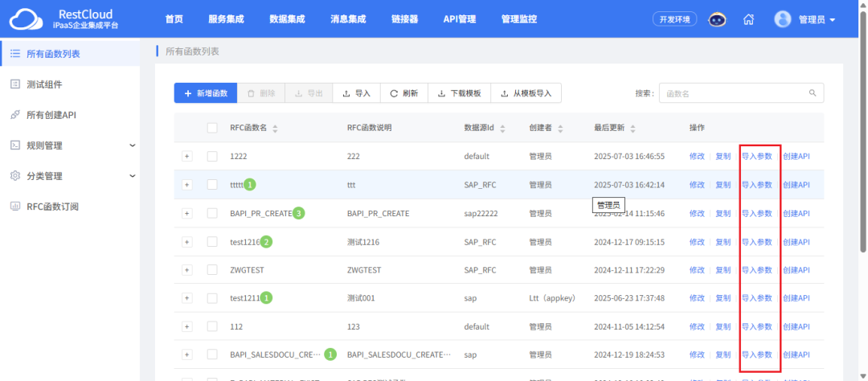Click 创建API link for test1216 row
The height and width of the screenshot is (381, 868).
796,242
